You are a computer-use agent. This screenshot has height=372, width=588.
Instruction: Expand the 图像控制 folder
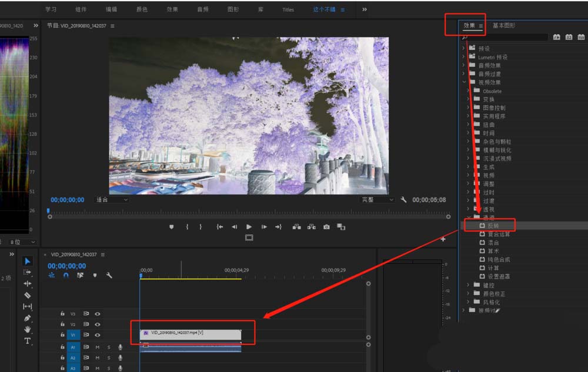click(468, 108)
